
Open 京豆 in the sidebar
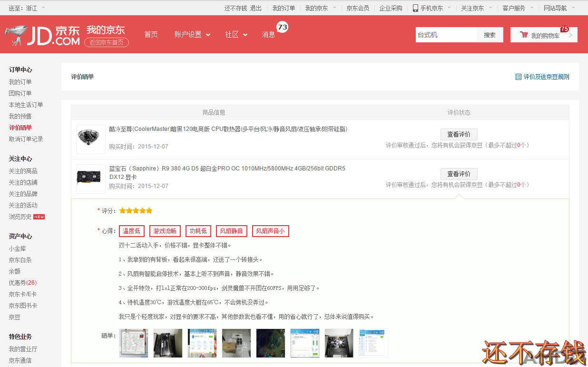[14, 317]
